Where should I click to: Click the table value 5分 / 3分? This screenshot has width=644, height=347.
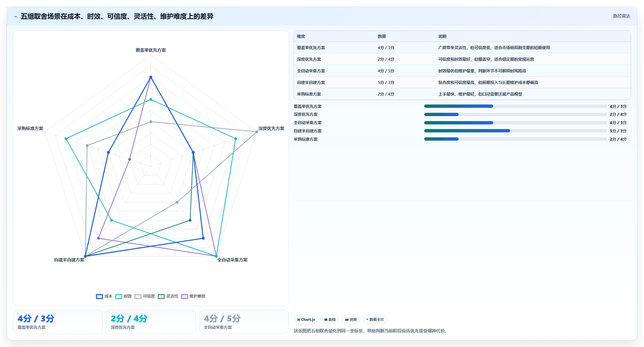(386, 83)
